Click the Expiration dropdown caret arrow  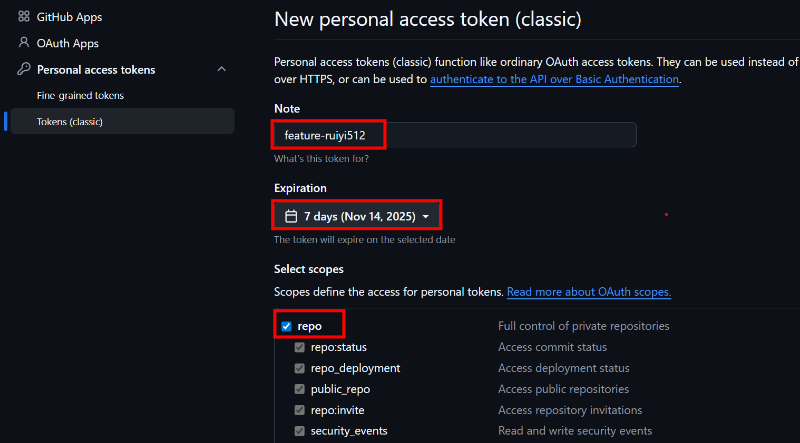(426, 216)
